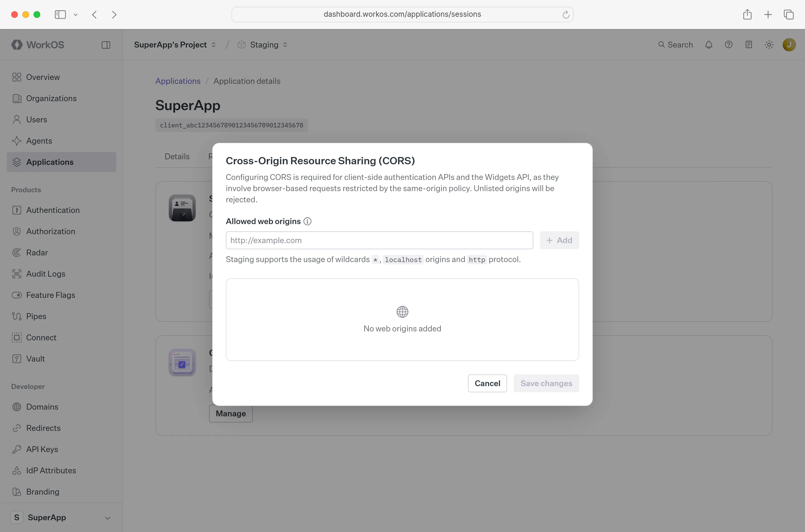Click the Safari share icon
The height and width of the screenshot is (532, 805).
click(x=747, y=15)
